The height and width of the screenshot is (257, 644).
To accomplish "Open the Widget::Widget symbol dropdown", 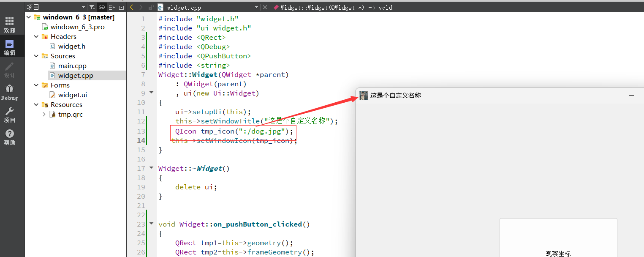I will 334,7.
